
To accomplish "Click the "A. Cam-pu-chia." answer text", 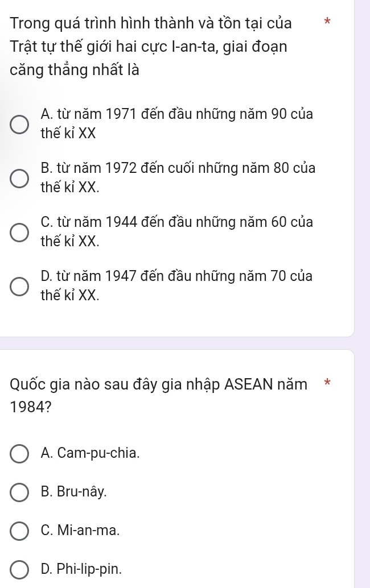I will (90, 453).
